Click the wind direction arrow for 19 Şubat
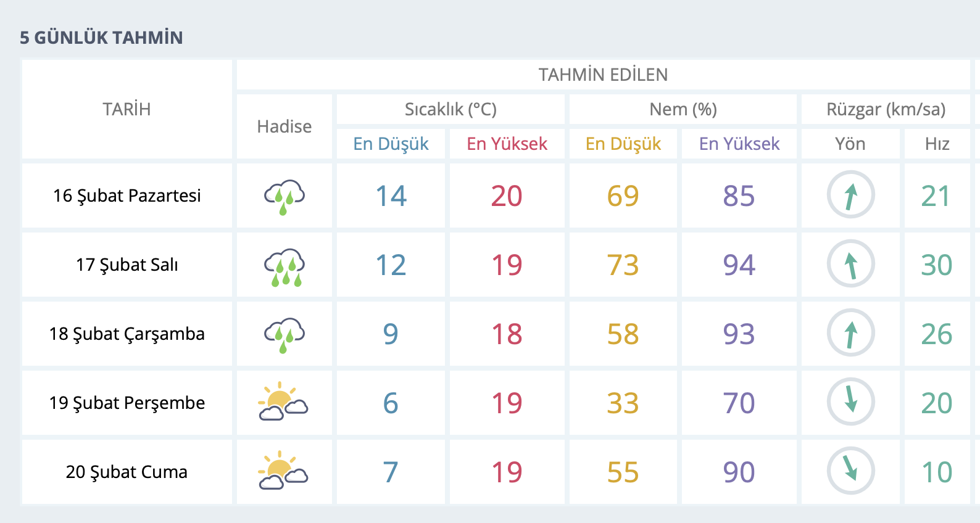980x523 pixels. (x=850, y=402)
